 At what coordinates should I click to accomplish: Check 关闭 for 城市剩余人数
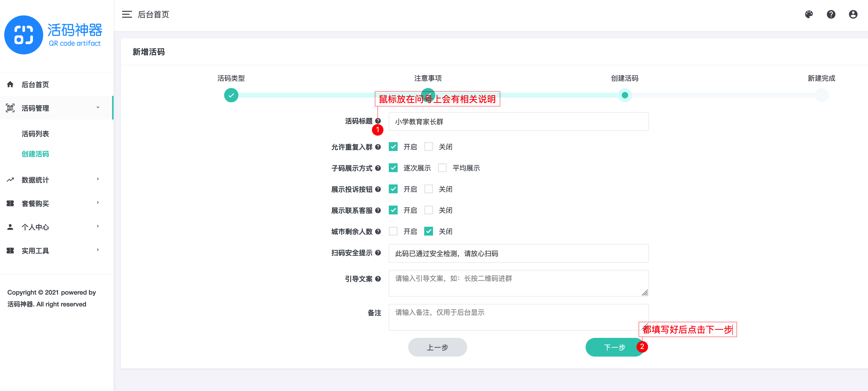[x=428, y=231]
